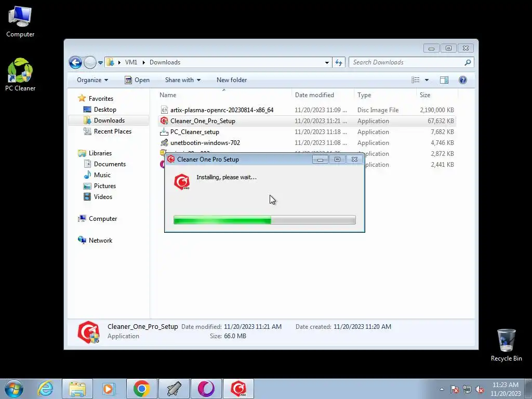This screenshot has height=399, width=532.
Task: Click Open in the Explorer toolbar
Action: click(137, 80)
